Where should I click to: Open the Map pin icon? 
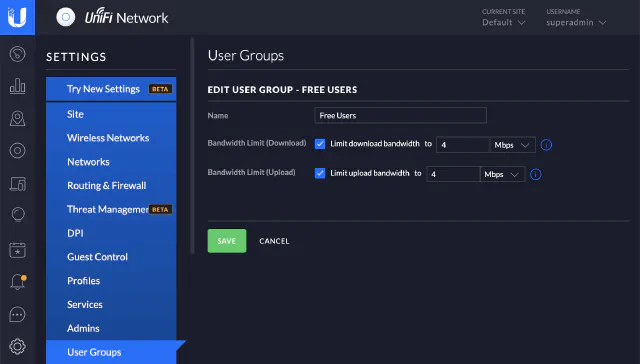point(17,118)
